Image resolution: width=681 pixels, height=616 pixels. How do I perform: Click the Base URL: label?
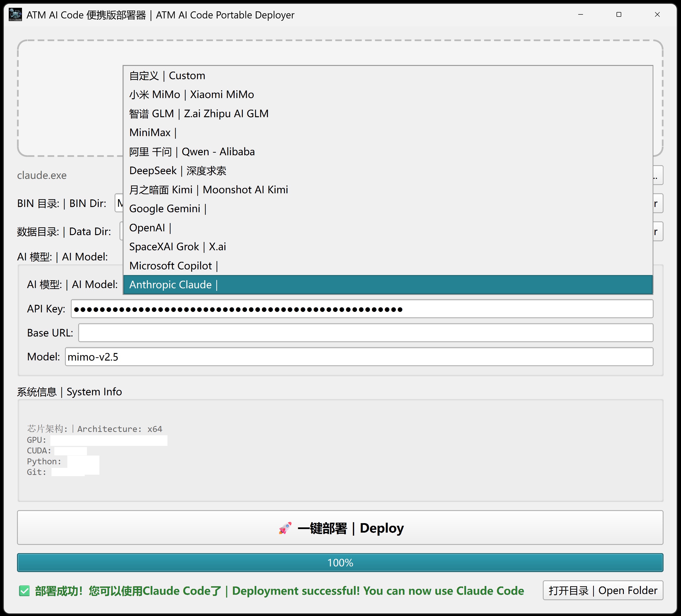[50, 333]
